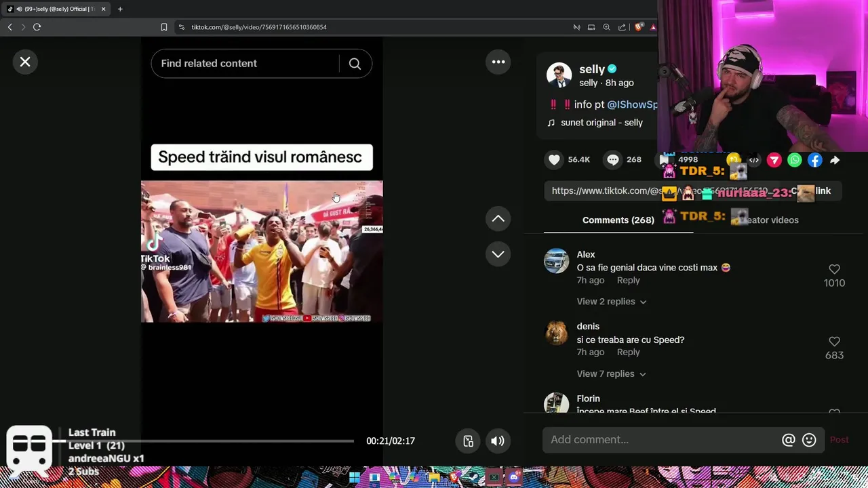
Task: Open a new browser tab
Action: coord(120,9)
